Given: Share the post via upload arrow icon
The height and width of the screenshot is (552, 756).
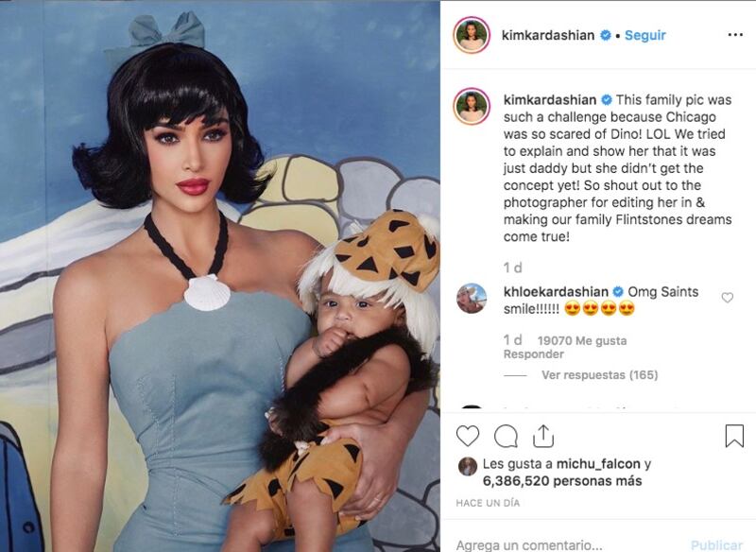Looking at the screenshot, I should pos(543,436).
